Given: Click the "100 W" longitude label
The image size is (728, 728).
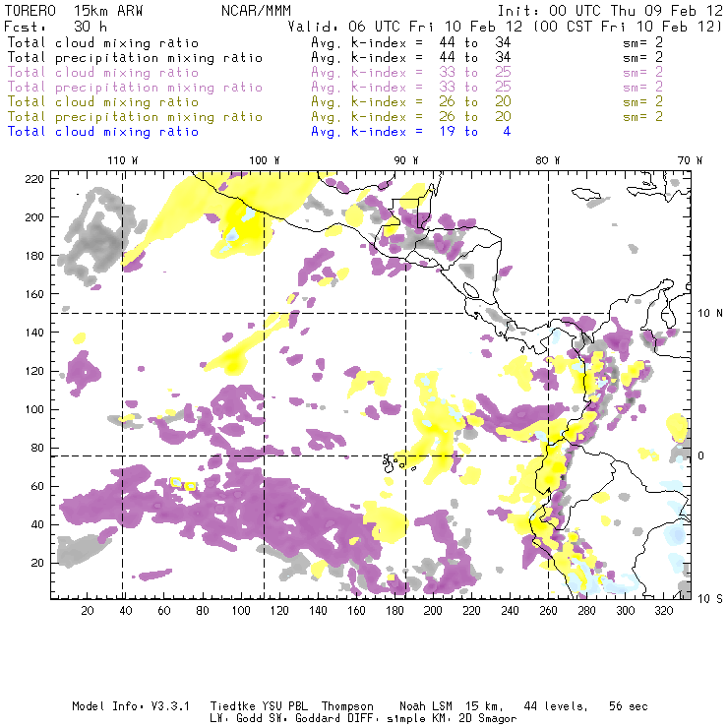Looking at the screenshot, I should (265, 160).
